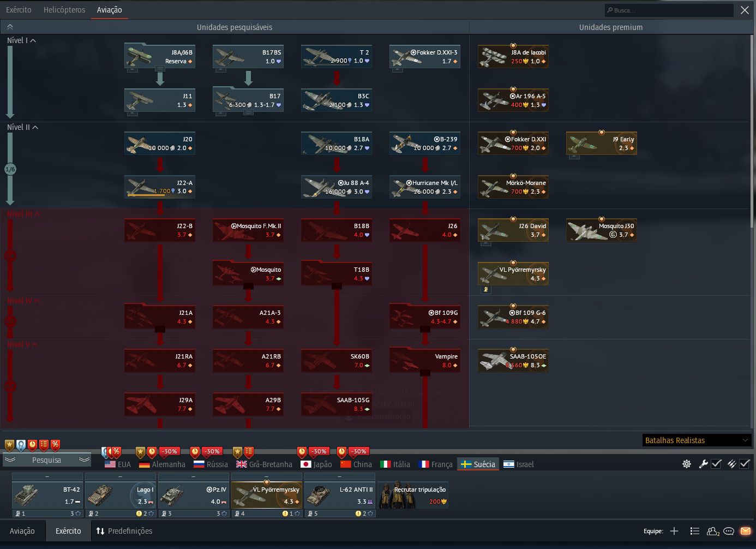Select the Grã-Bretanha country tab
This screenshot has width=756, height=549.
pyautogui.click(x=264, y=464)
